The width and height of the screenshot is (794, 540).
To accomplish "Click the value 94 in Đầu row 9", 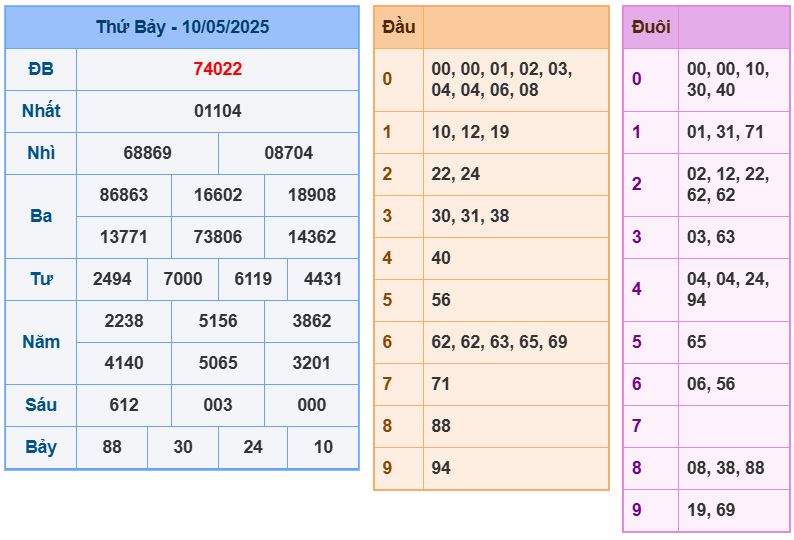I will click(441, 469).
